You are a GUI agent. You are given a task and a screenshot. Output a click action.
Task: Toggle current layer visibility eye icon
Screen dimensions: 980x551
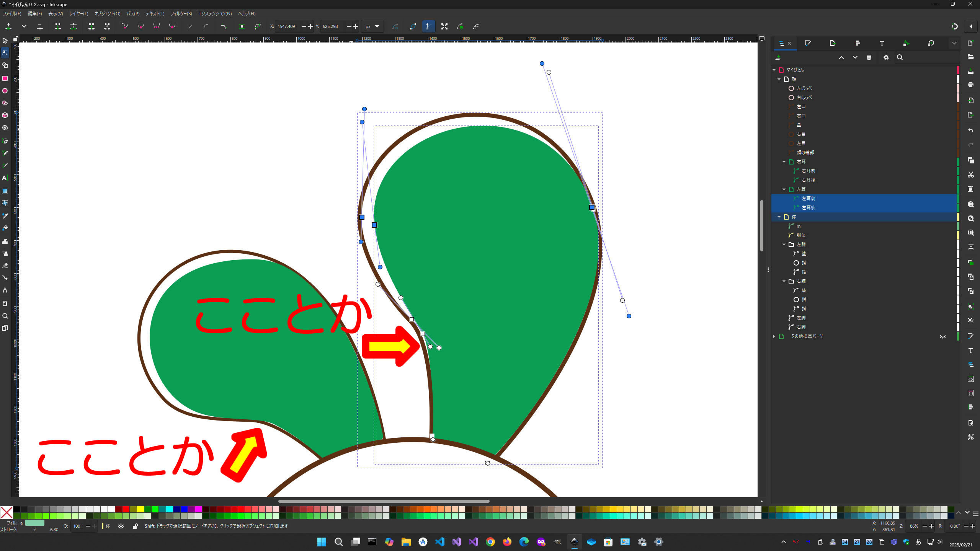coord(121,526)
